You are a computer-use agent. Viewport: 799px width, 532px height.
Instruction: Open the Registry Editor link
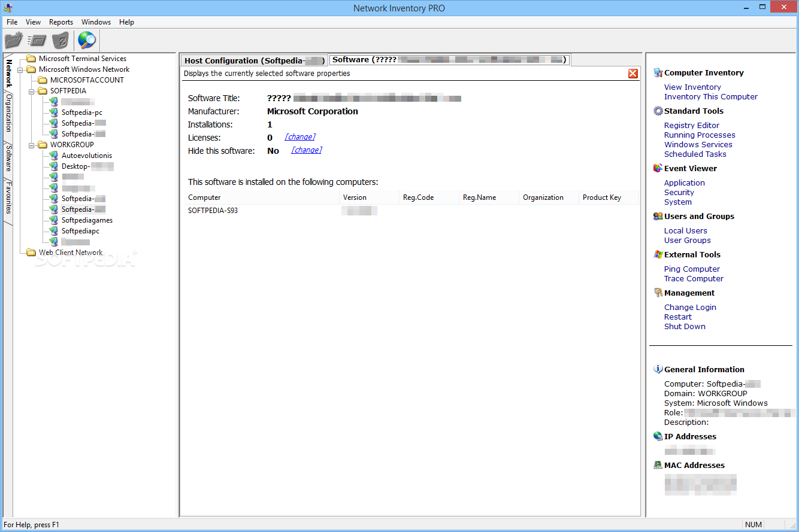692,125
